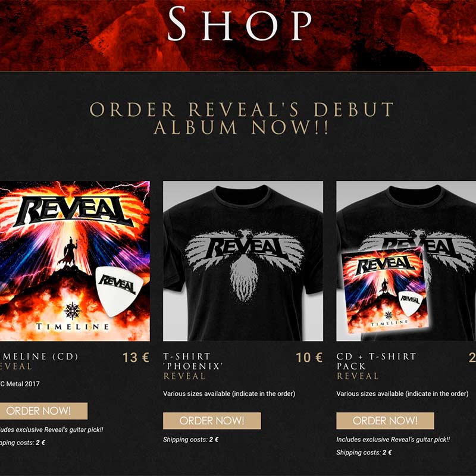Select the CD + T-shirt Pack title
This screenshot has width=476, height=476.
[x=376, y=361]
